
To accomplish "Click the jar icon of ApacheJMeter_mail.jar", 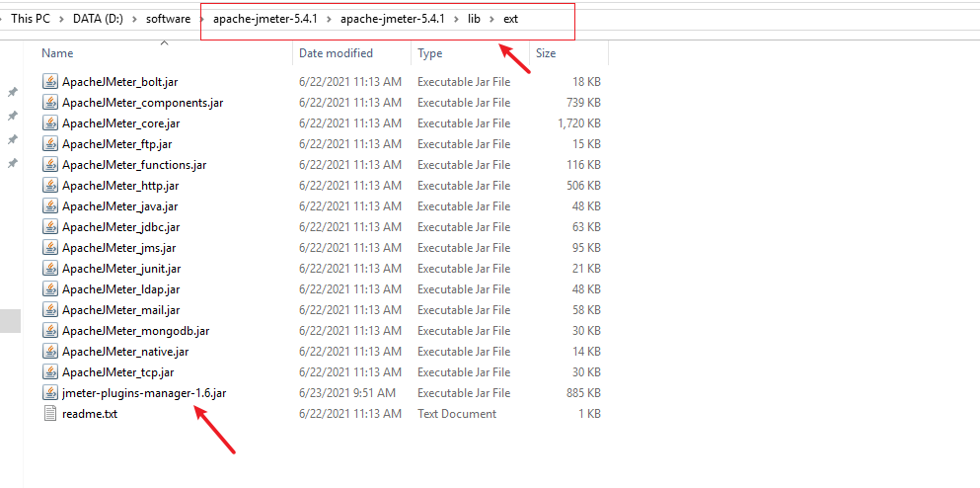I will point(50,310).
